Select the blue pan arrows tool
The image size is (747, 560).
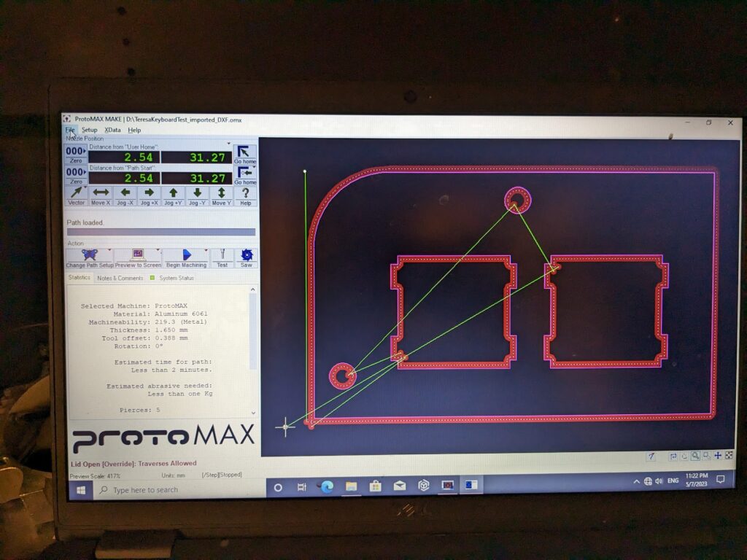[x=718, y=456]
